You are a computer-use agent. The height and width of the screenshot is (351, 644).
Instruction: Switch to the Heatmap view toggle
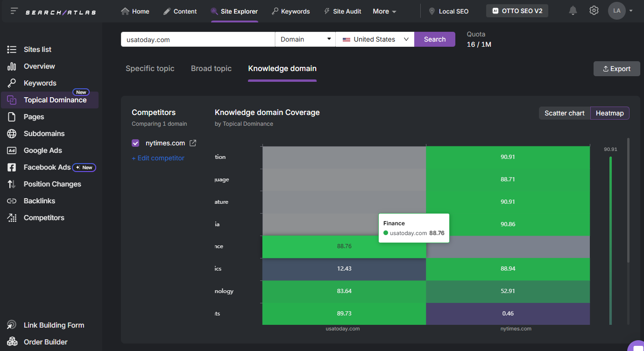(609, 113)
